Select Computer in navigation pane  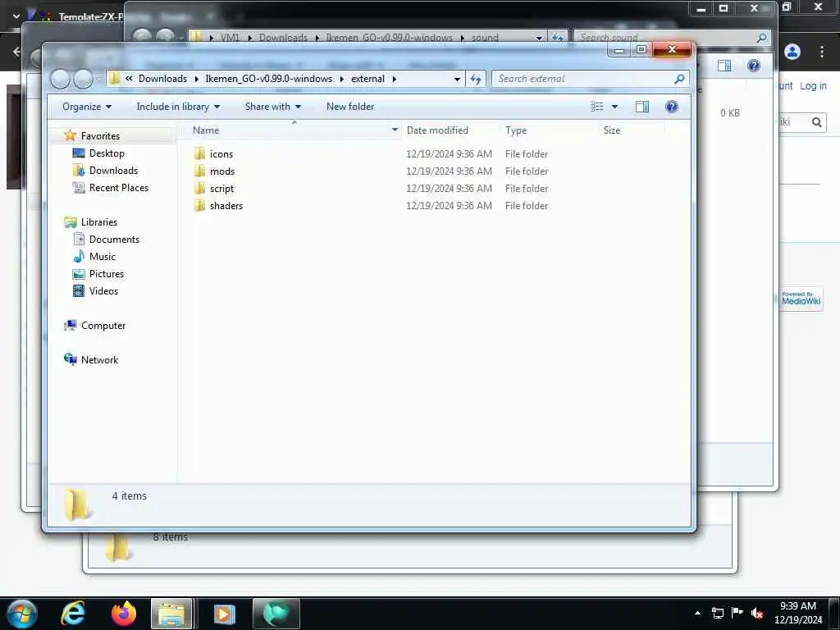click(103, 326)
